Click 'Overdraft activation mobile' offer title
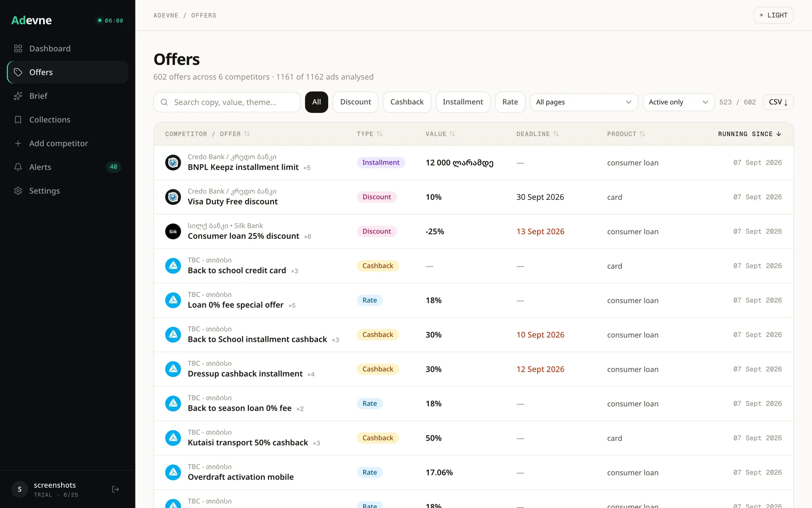The image size is (812, 508). tap(241, 477)
